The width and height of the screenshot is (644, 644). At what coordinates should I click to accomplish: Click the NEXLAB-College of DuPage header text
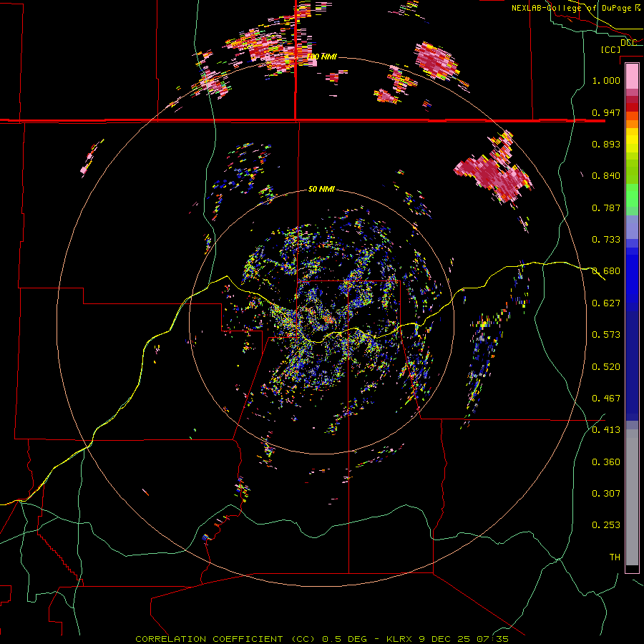[571, 8]
